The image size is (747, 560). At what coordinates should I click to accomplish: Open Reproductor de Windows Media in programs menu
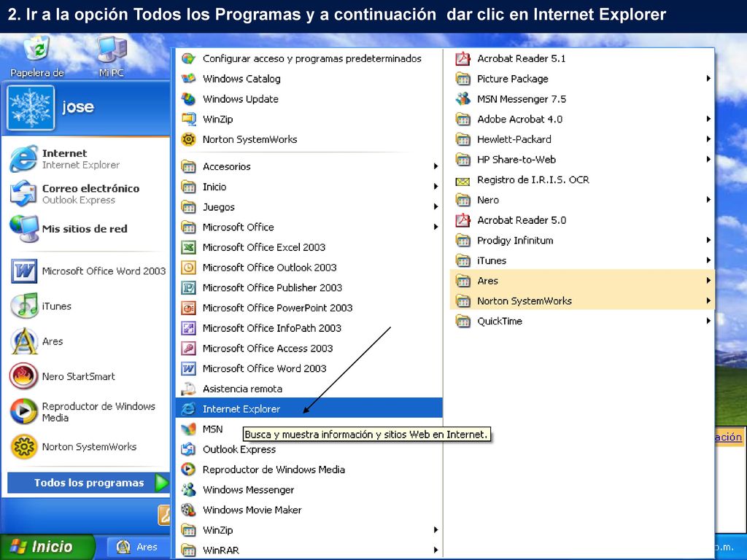click(x=309, y=470)
